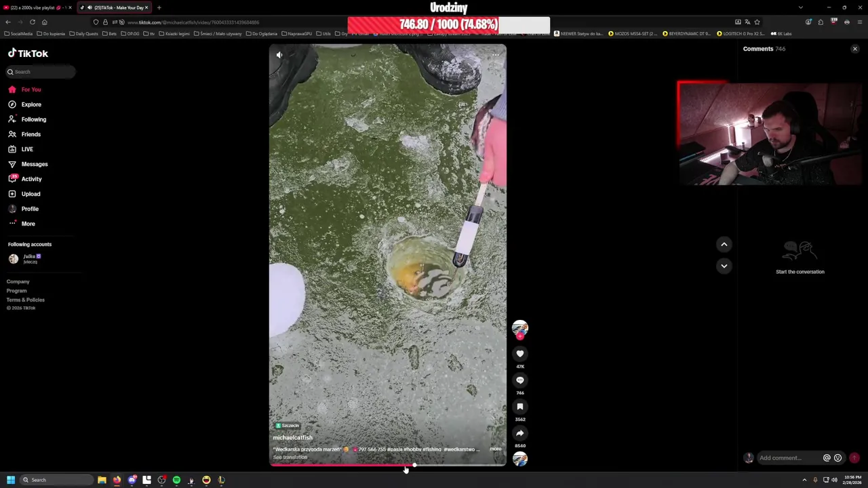Image resolution: width=868 pixels, height=488 pixels.
Task: Expand the More menu
Action: 22,224
